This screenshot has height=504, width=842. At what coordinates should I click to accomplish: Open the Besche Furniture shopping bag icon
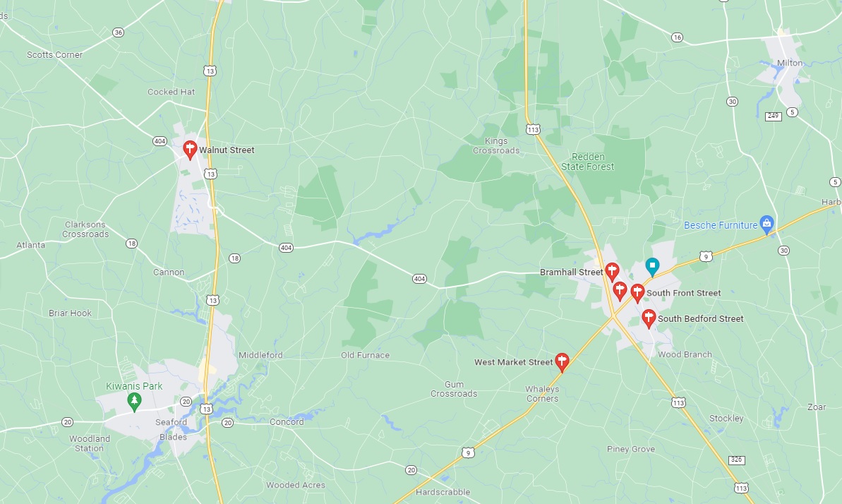[x=766, y=224]
